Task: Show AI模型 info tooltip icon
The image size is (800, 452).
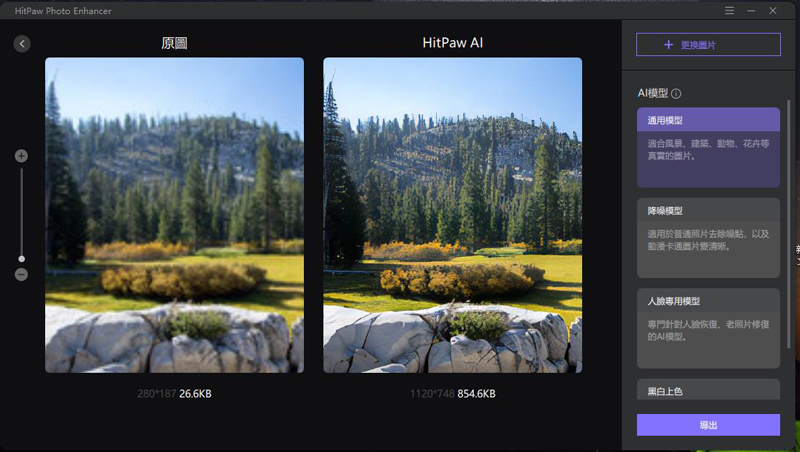Action: tap(676, 93)
